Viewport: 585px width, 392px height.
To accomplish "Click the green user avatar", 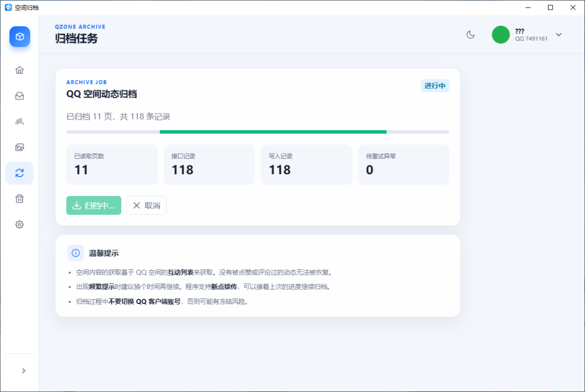I will 500,35.
